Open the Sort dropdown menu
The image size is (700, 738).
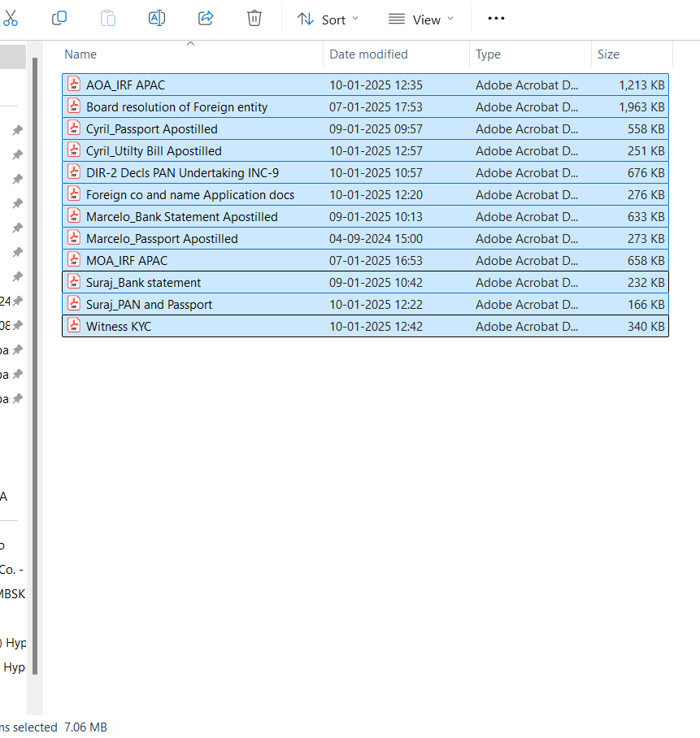pos(328,20)
